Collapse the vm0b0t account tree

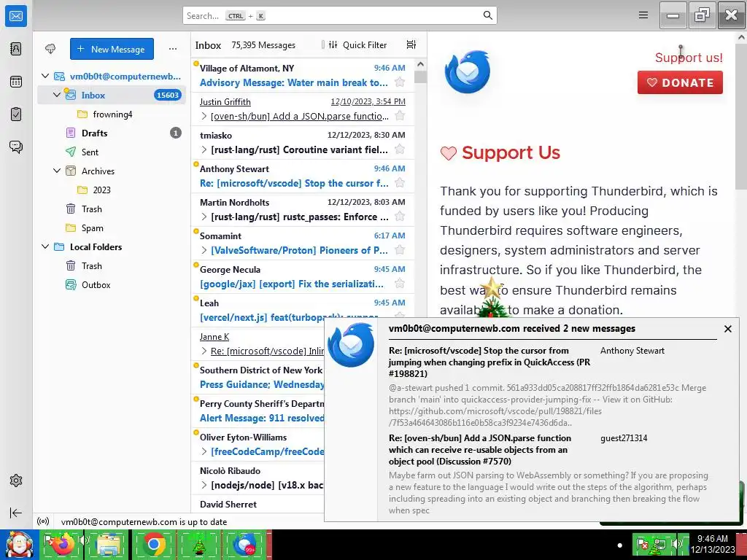pyautogui.click(x=45, y=76)
